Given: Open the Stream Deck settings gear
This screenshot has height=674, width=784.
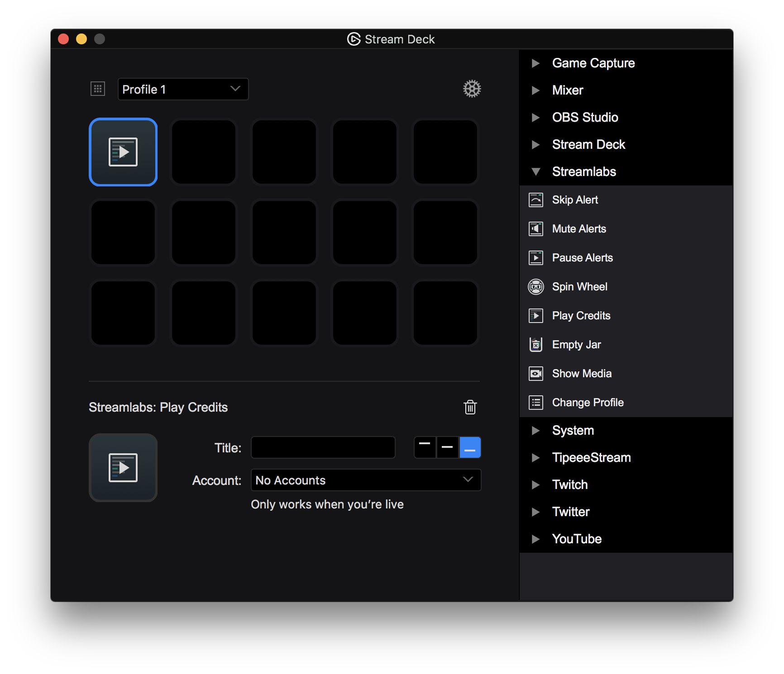Looking at the screenshot, I should [x=472, y=89].
